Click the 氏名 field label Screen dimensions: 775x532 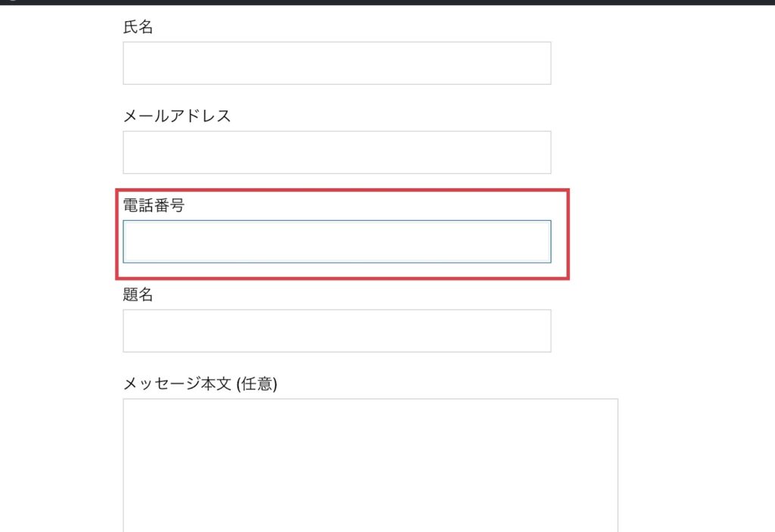[138, 27]
